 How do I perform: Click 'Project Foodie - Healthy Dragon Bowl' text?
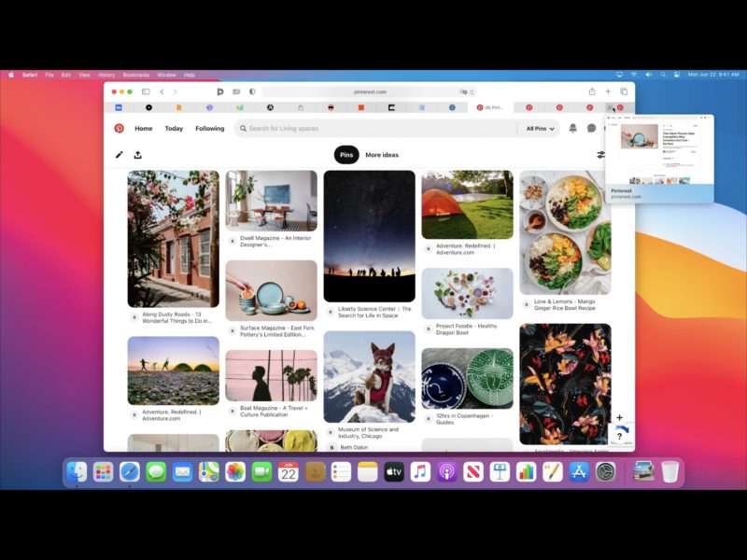pos(466,329)
